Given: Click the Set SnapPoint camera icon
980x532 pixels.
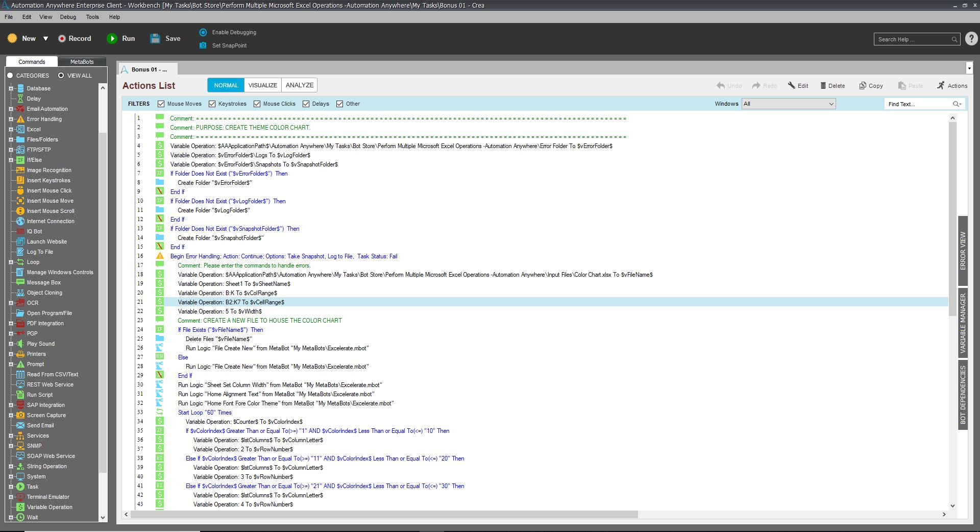Looking at the screenshot, I should tap(203, 45).
